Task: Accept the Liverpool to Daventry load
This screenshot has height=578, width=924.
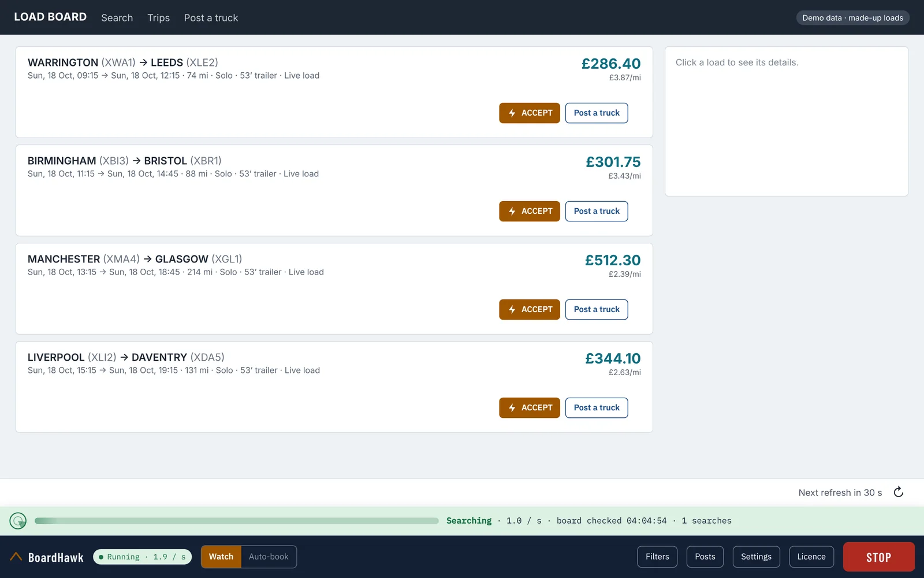Action: pyautogui.click(x=530, y=407)
